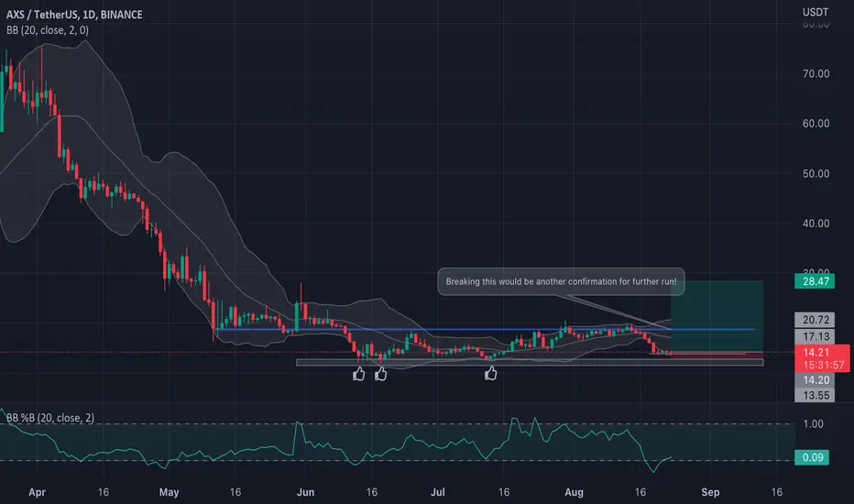Click the green 28.47 target price label
854x504 pixels.
pyautogui.click(x=815, y=281)
